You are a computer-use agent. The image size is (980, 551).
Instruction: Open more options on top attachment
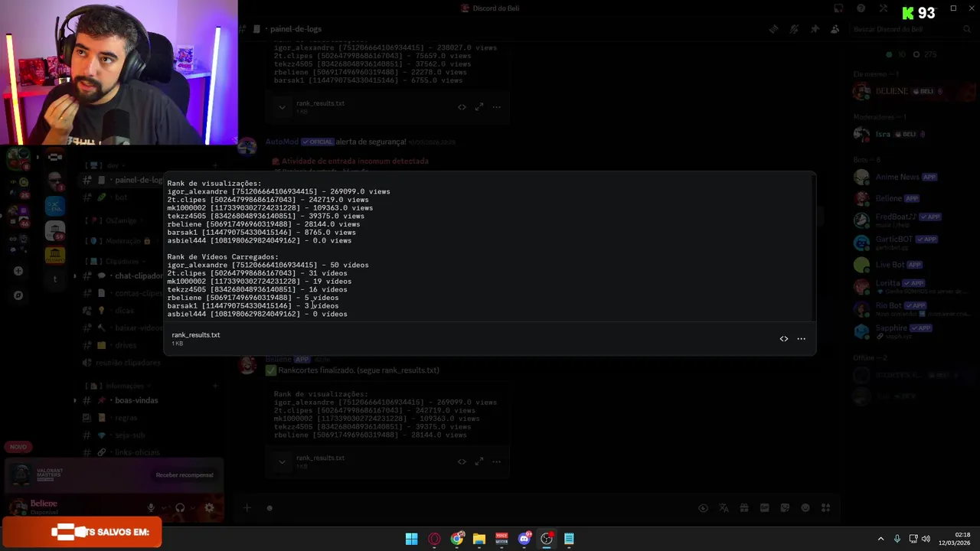click(496, 107)
